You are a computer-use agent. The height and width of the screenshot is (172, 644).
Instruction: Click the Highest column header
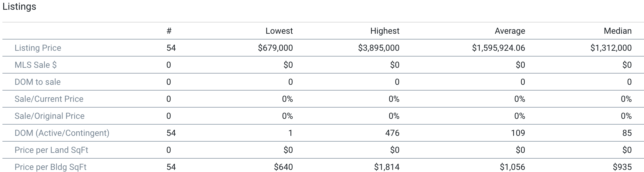385,31
